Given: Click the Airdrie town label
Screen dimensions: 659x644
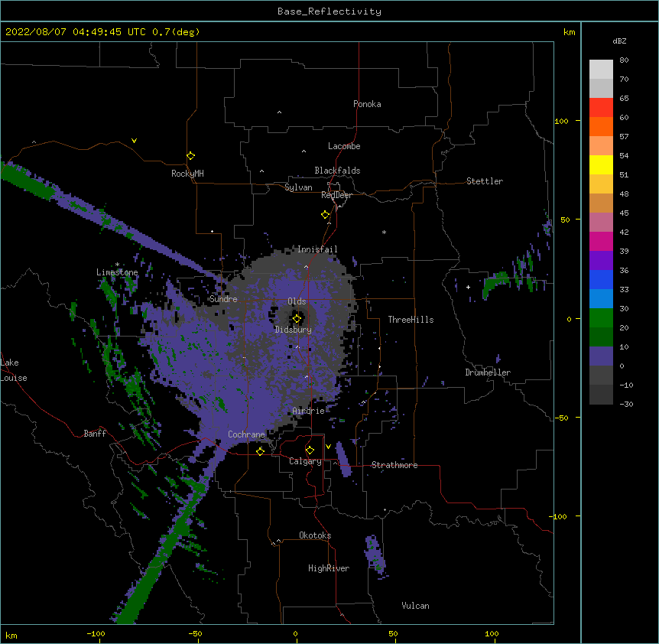Looking at the screenshot, I should point(309,411).
